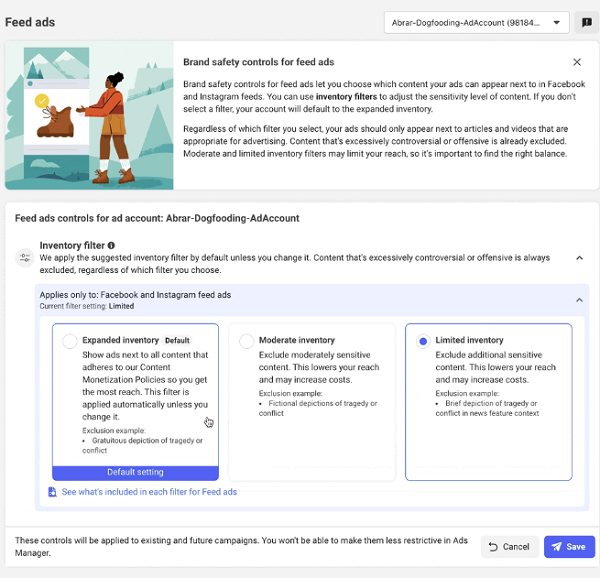Click 'Feed ads controls for ad account' heading
This screenshot has width=600, height=578.
click(157, 218)
